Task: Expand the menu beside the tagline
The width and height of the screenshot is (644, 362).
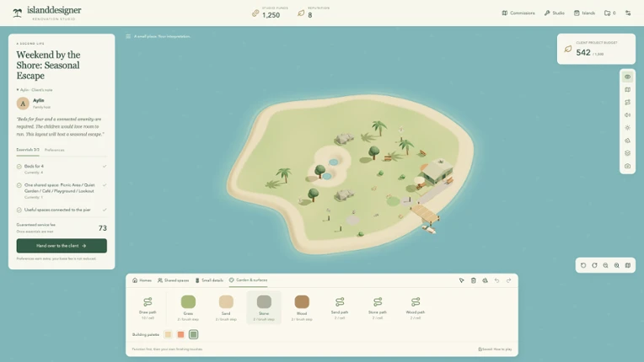Action: click(x=128, y=36)
